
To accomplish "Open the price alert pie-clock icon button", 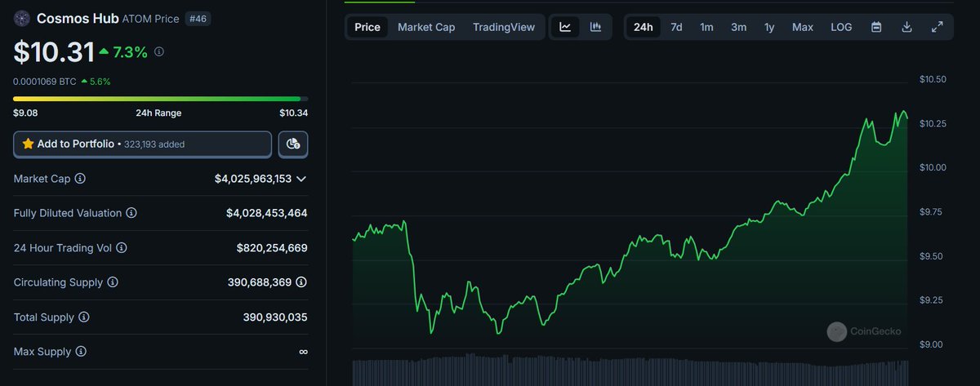I will pos(293,144).
